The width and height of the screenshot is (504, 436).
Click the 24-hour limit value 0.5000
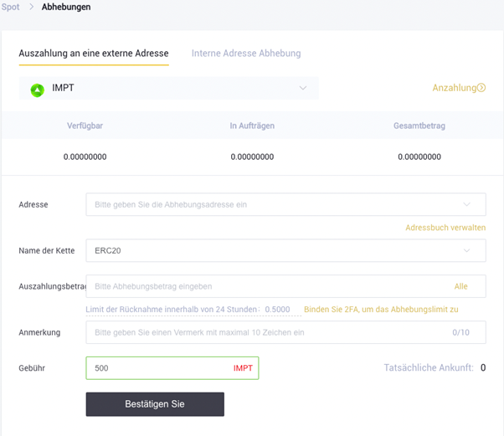pos(277,310)
